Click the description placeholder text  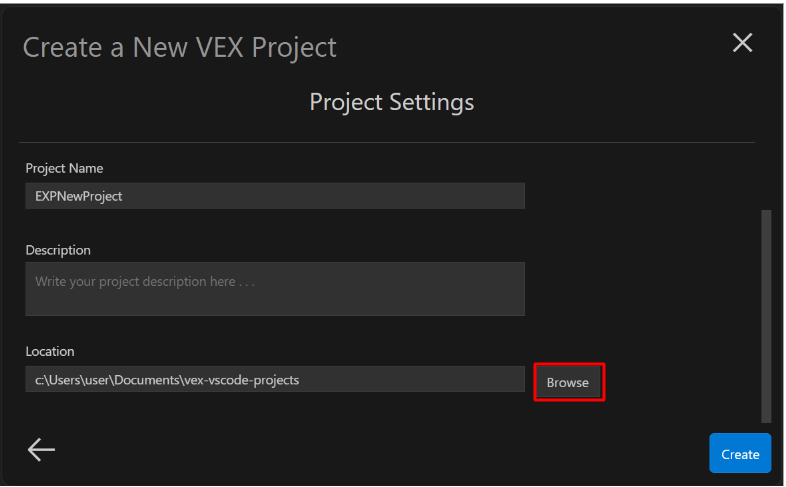click(x=145, y=282)
